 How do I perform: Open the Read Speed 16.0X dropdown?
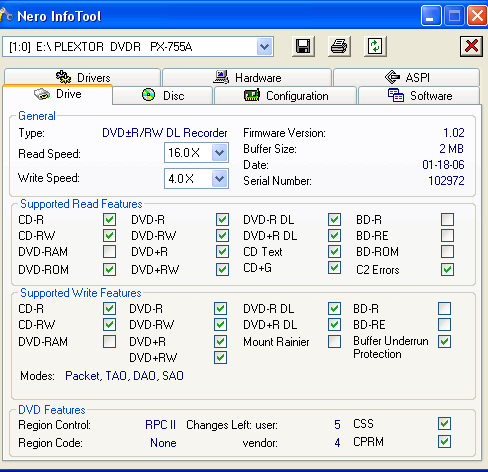tap(219, 153)
